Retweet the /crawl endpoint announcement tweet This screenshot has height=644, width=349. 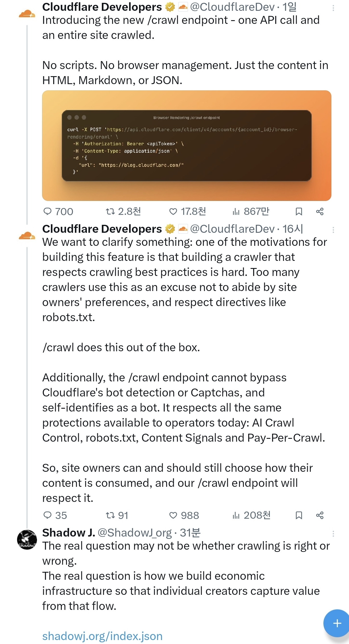point(110,211)
